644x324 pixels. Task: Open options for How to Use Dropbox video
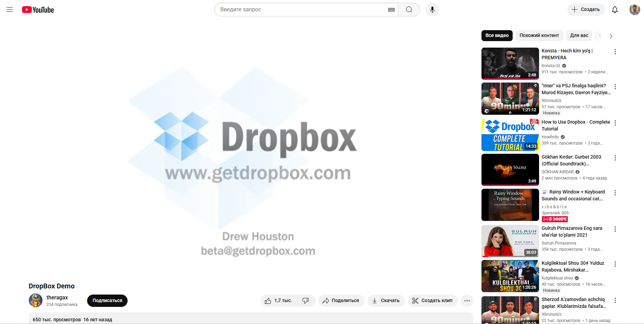coord(615,123)
